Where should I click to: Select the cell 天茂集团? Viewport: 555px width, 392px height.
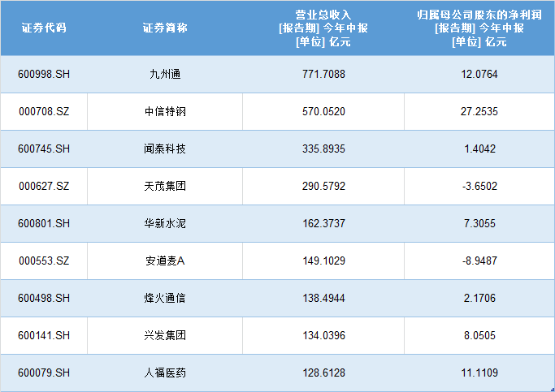(x=165, y=187)
